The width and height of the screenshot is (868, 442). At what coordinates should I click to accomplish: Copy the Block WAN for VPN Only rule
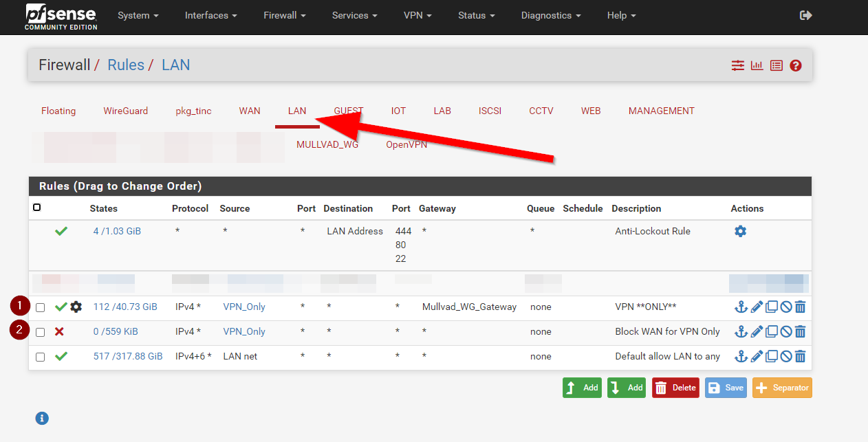click(x=771, y=331)
